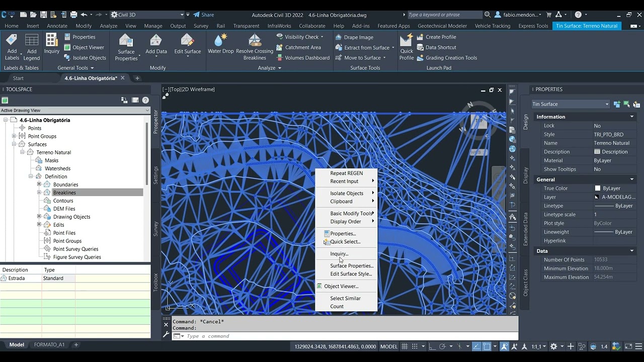Expand the Point Groups tree node
The image size is (644, 362).
pos(14,136)
